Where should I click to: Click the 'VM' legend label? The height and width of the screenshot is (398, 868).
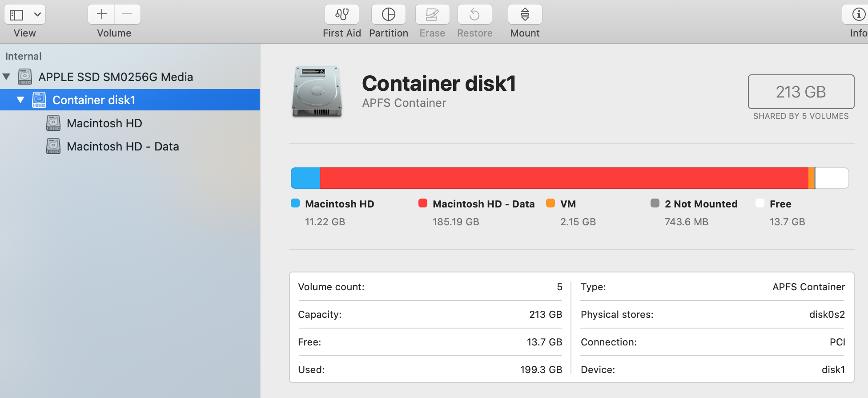tap(568, 204)
